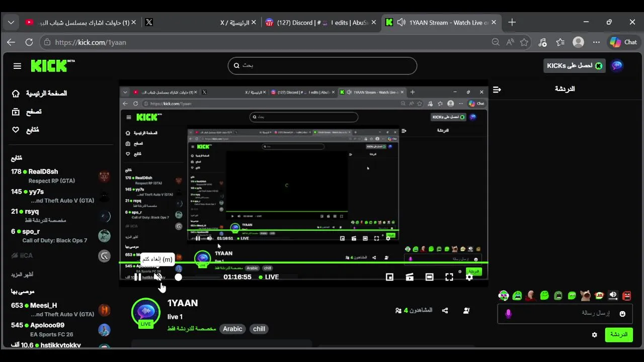Refresh the browser page

tap(29, 42)
